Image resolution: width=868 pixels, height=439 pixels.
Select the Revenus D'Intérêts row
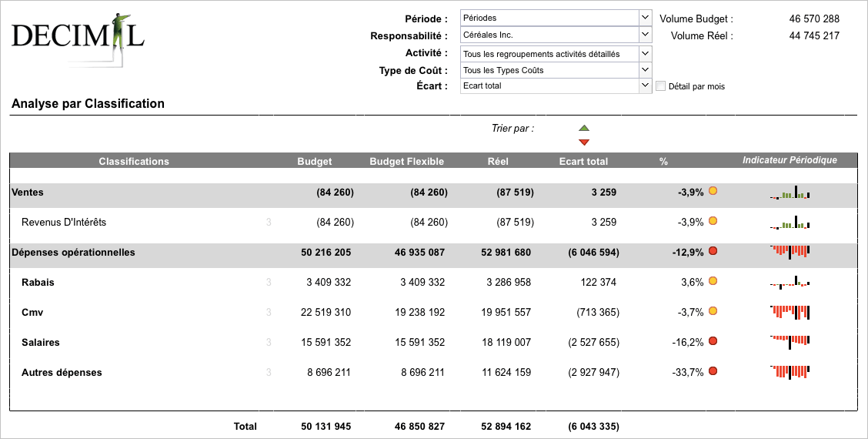pyautogui.click(x=433, y=223)
